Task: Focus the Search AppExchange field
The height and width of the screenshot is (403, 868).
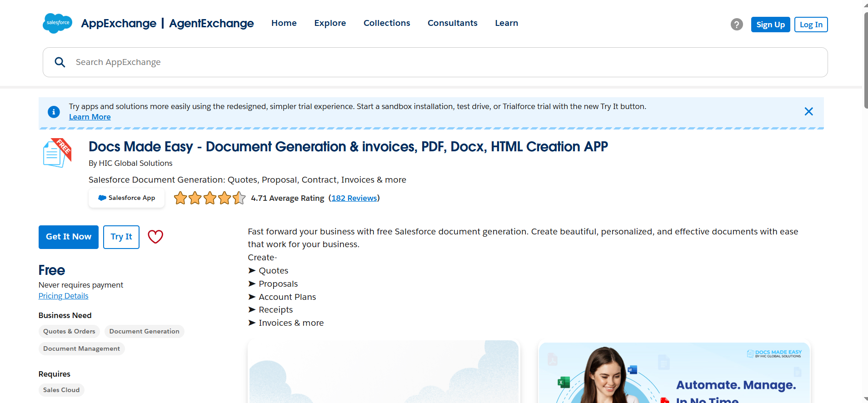Action: click(x=435, y=62)
